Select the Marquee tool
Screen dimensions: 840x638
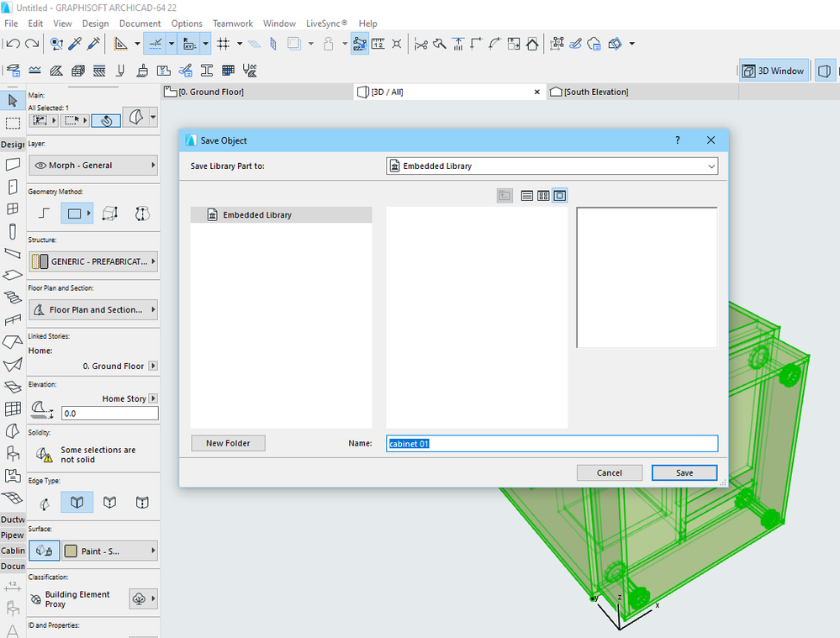[13, 123]
